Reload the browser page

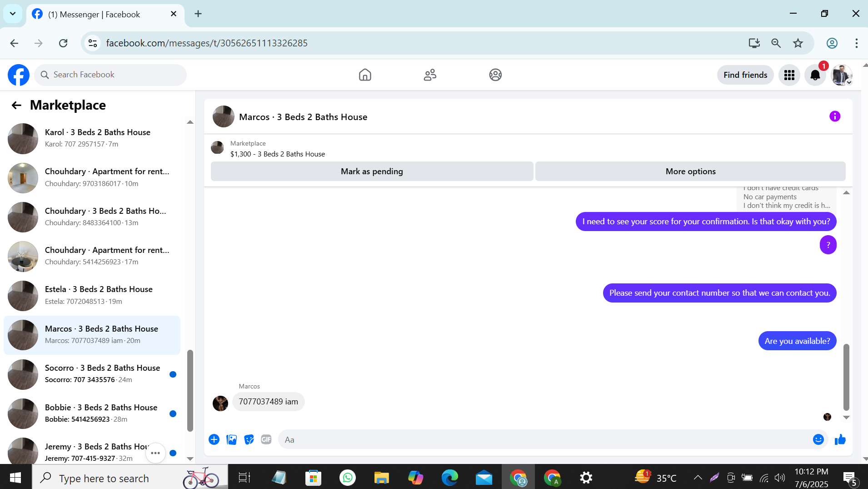(x=63, y=43)
